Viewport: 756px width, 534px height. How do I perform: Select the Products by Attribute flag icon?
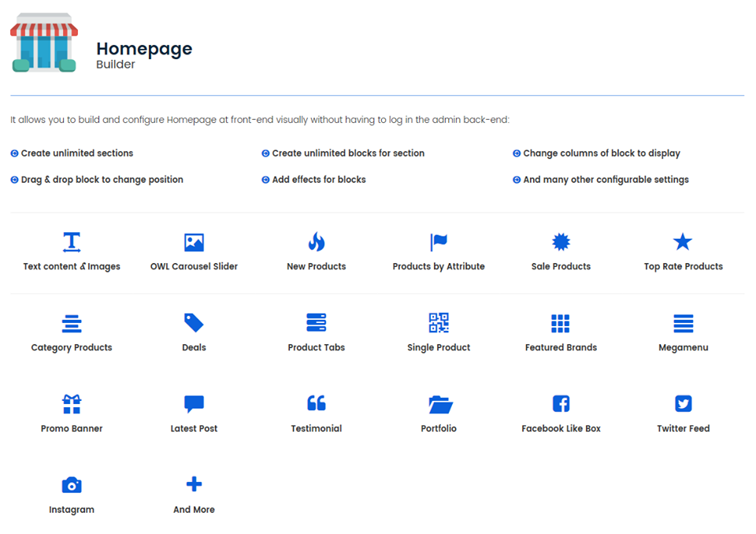click(439, 242)
